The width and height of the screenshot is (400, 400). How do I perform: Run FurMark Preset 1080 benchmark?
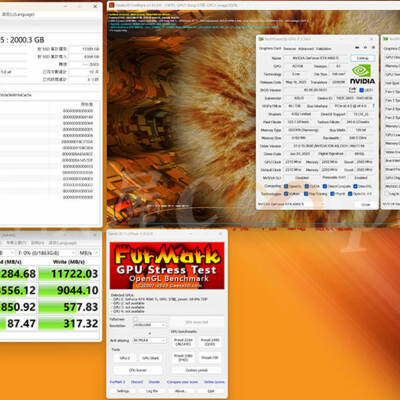point(183,358)
